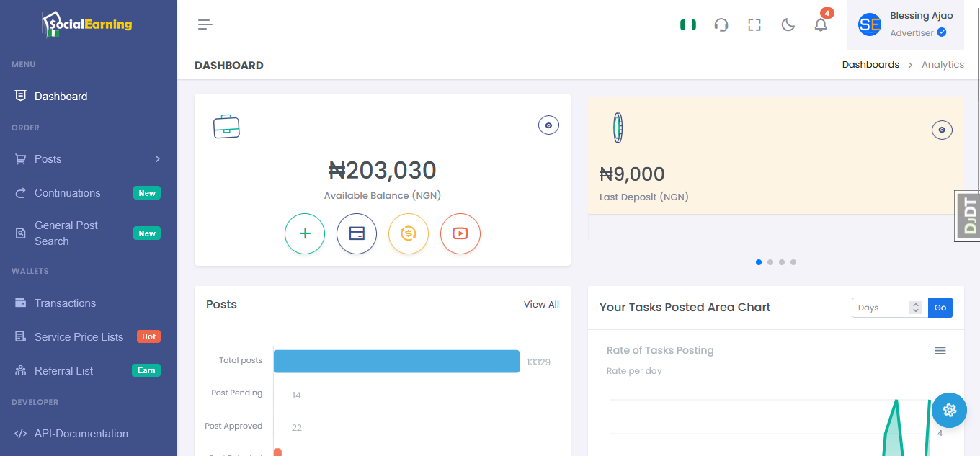Select the second carousel dot indicator

(x=770, y=262)
